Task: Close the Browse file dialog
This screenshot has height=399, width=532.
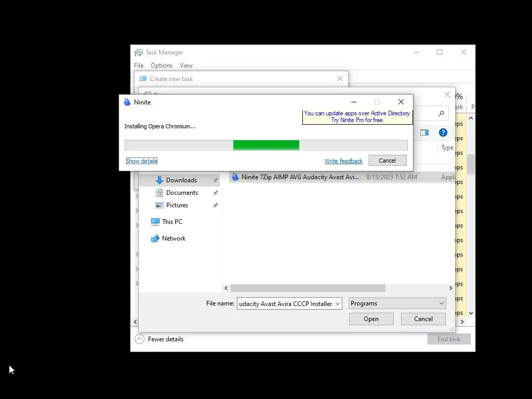Action: (x=447, y=95)
